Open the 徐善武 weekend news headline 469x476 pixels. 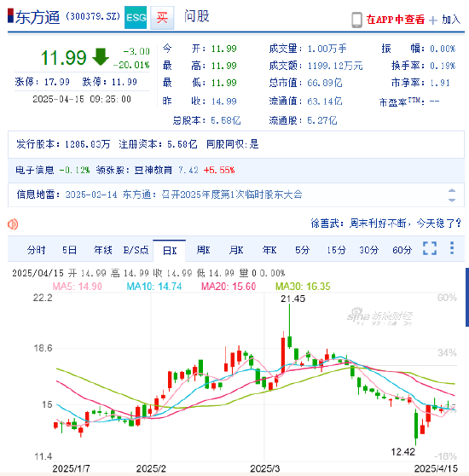(x=385, y=223)
